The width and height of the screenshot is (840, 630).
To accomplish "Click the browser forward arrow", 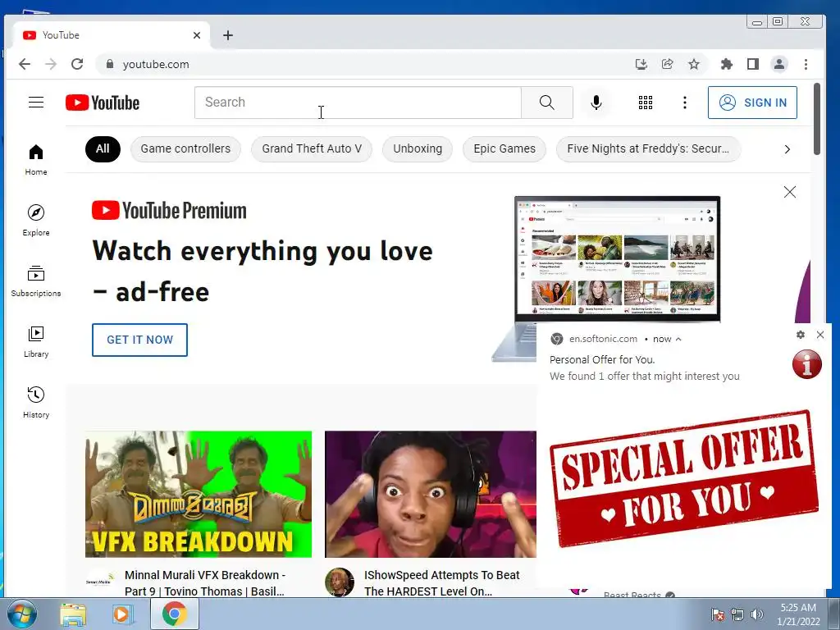I will coord(51,64).
